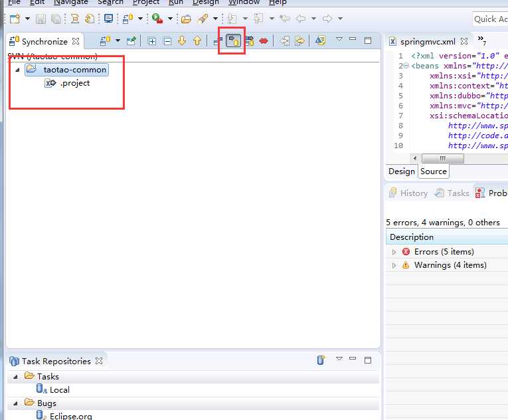508x420 pixels.
Task: Select the Synchronize view tab
Action: point(44,41)
